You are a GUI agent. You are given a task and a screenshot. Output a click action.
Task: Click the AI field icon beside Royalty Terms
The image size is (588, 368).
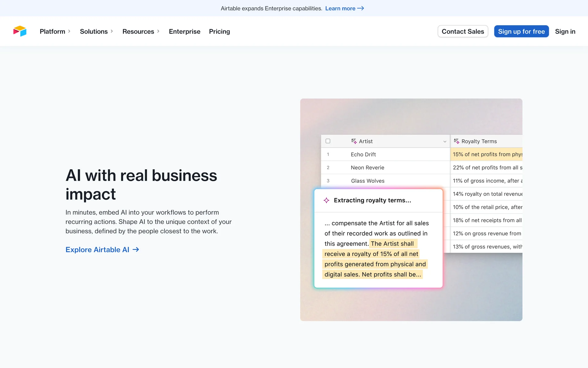[456, 141]
